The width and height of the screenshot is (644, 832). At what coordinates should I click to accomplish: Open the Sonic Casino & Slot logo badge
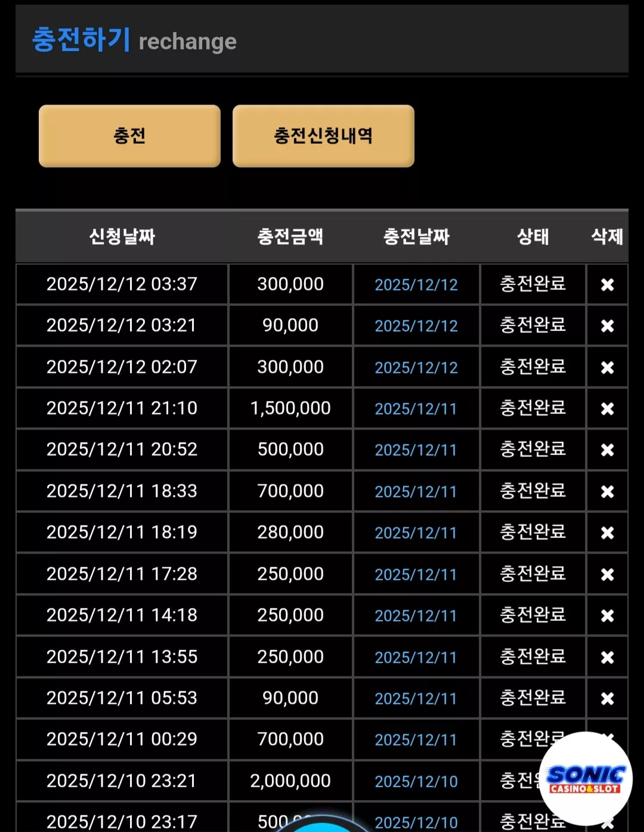[586, 778]
